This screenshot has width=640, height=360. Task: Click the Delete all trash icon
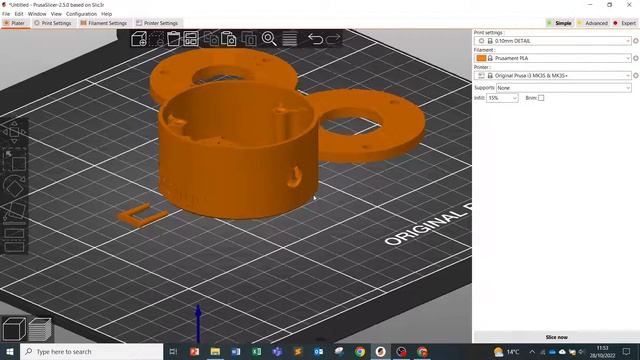[x=173, y=39]
